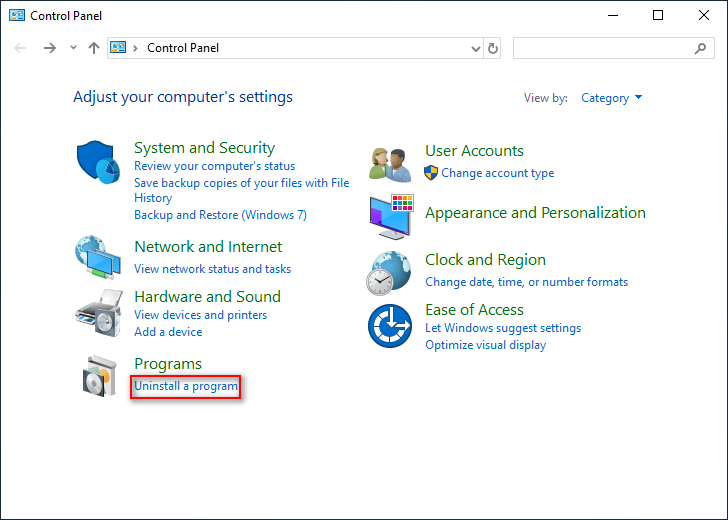Click the Hardware and Sound printer icon
The width and height of the screenshot is (728, 520).
[98, 312]
